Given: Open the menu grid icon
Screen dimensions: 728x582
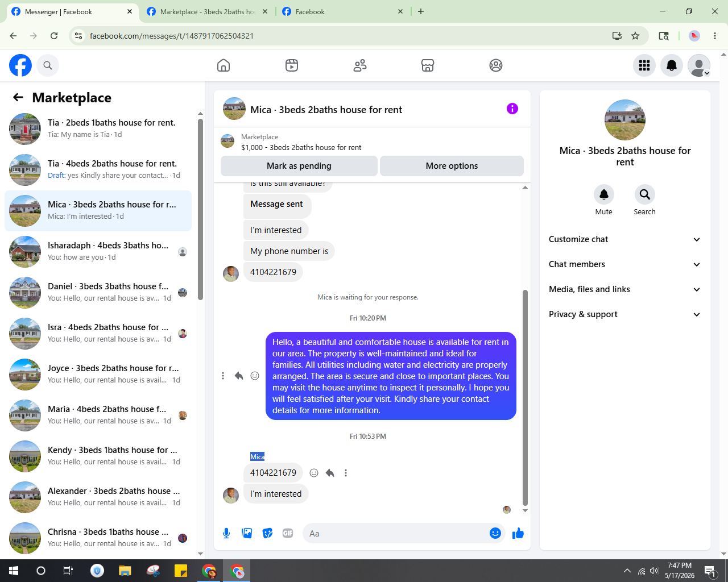Looking at the screenshot, I should pyautogui.click(x=644, y=65).
